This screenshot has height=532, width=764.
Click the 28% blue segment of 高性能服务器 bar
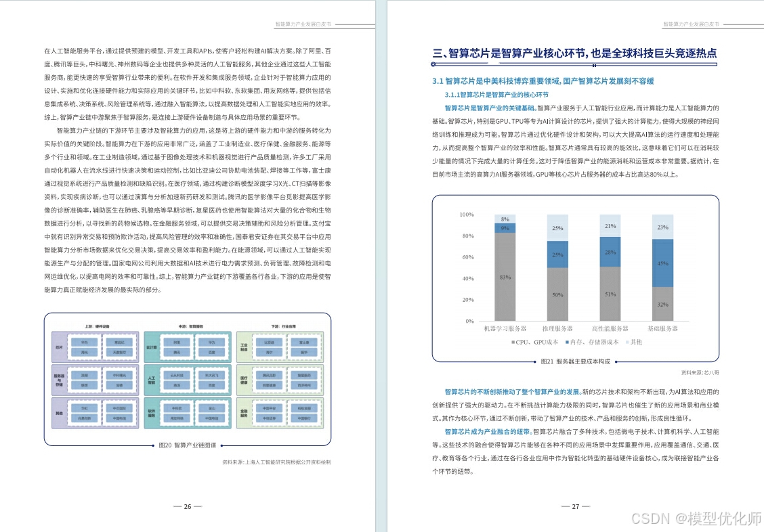[x=610, y=252]
